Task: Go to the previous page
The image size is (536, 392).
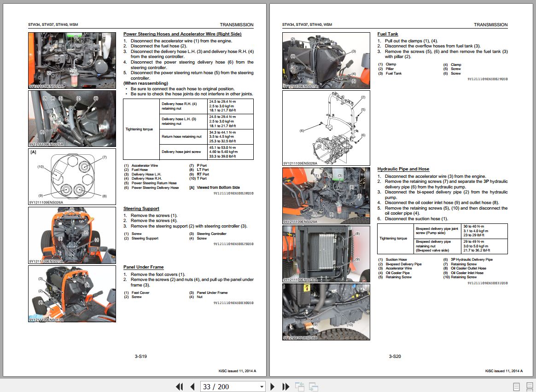Action: click(192, 386)
